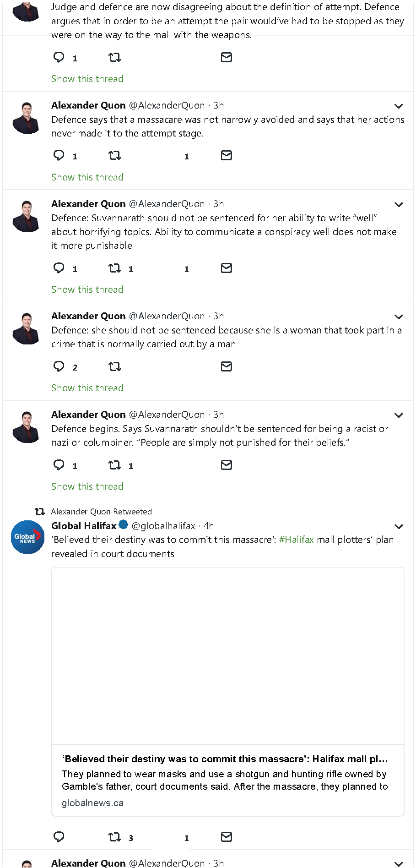
Task: Follow the #Halifax hashtag link
Action: pos(296,540)
